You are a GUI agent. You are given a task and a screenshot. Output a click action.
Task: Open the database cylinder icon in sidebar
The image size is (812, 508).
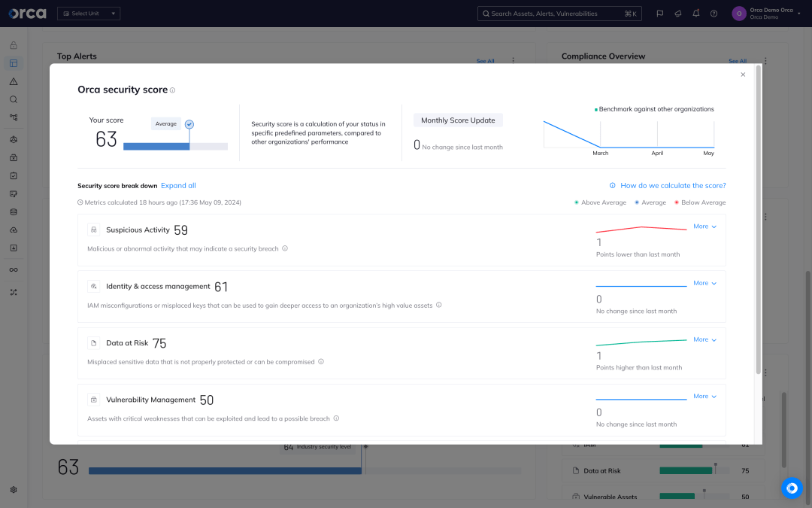tap(14, 212)
